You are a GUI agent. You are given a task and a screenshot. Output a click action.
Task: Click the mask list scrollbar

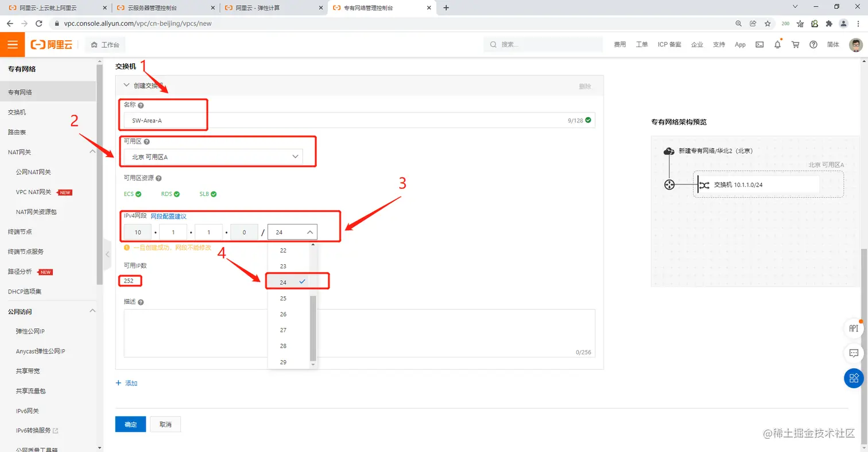[x=313, y=327]
